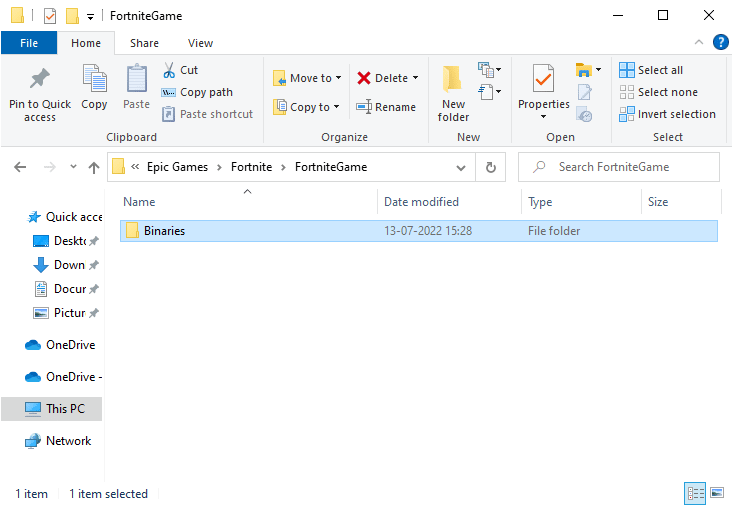This screenshot has width=733, height=506.
Task: Create a New folder
Action: (453, 94)
